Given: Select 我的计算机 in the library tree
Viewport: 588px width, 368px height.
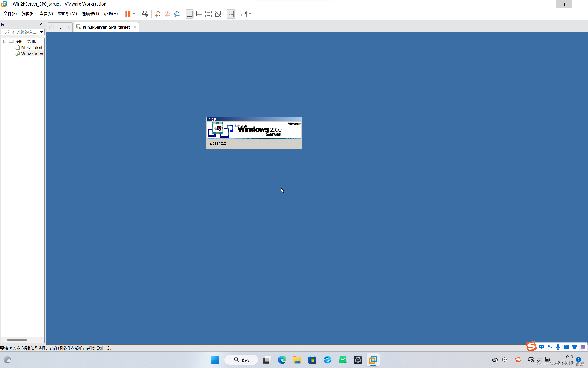Looking at the screenshot, I should pos(25,41).
